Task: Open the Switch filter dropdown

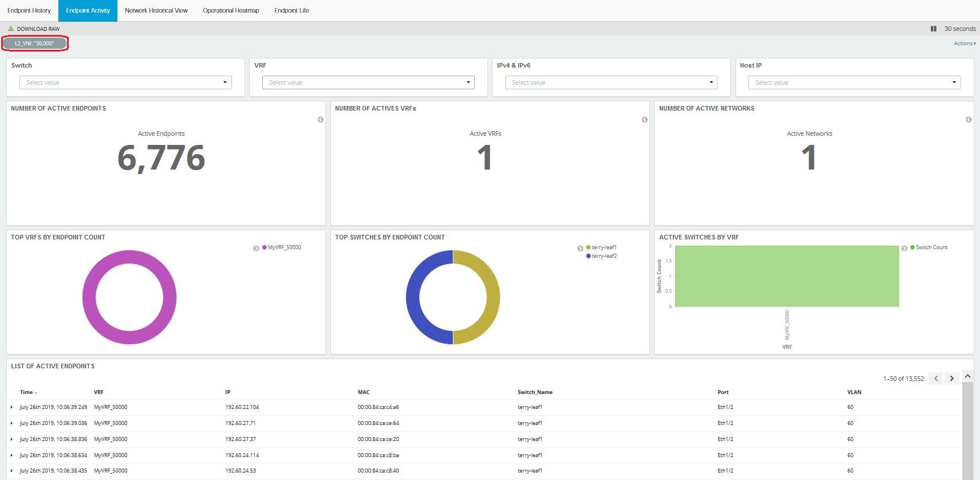Action: point(125,82)
